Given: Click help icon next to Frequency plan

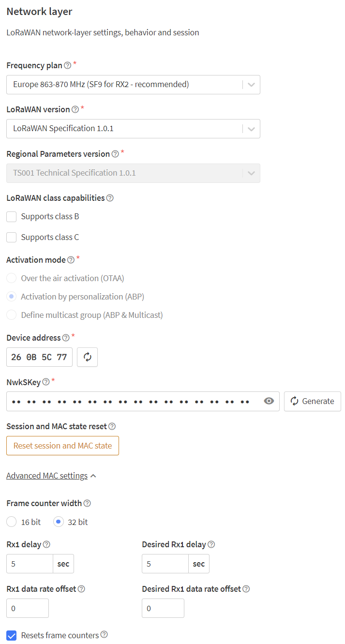Looking at the screenshot, I should point(67,65).
